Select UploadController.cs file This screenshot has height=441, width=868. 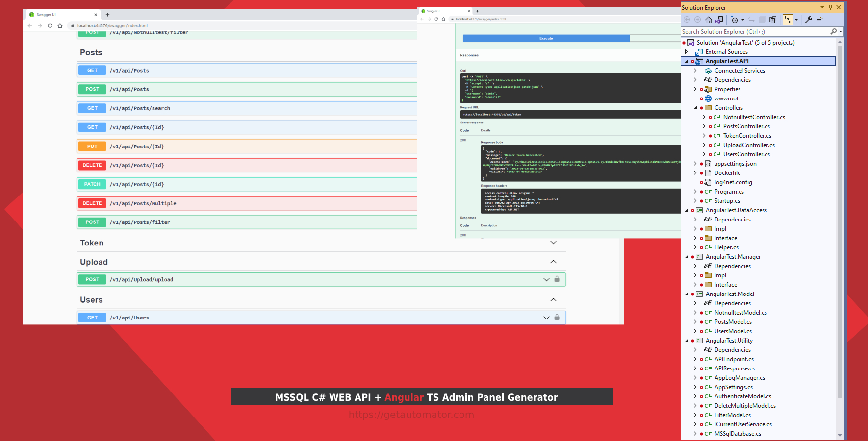click(x=749, y=145)
